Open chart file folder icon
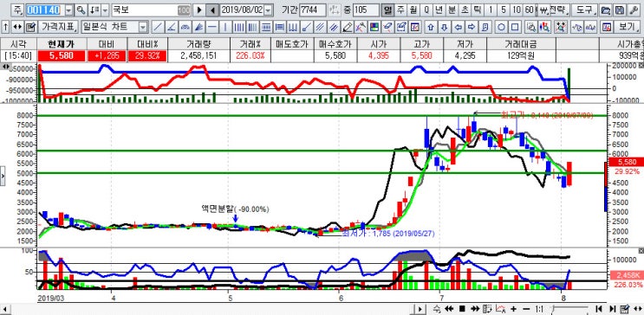This screenshot has height=315, width=644. coord(606,10)
